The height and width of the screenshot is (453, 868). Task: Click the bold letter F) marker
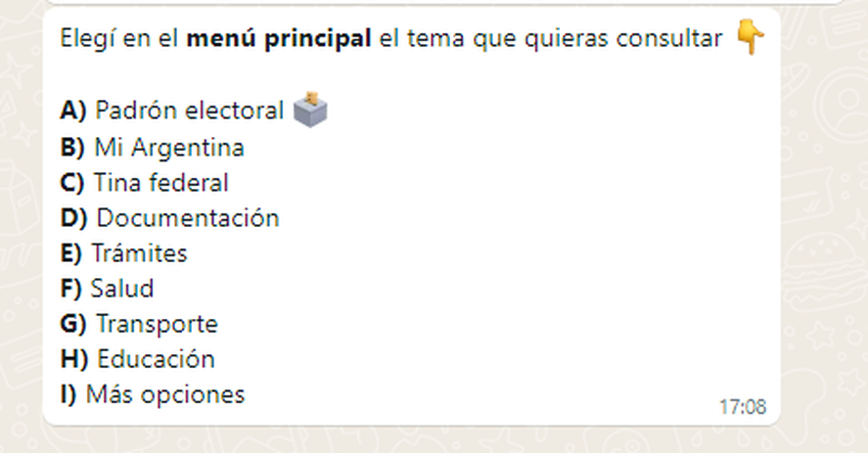(x=70, y=289)
